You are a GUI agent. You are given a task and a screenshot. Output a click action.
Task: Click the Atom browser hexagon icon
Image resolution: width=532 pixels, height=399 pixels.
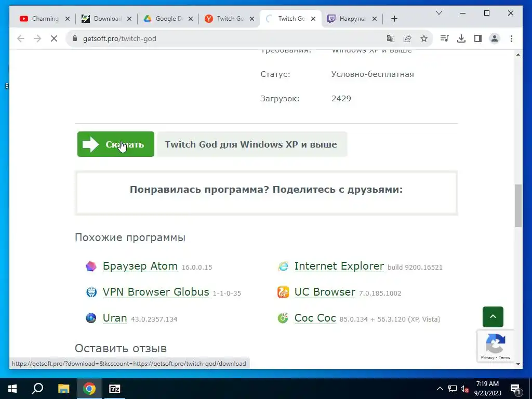coord(91,267)
